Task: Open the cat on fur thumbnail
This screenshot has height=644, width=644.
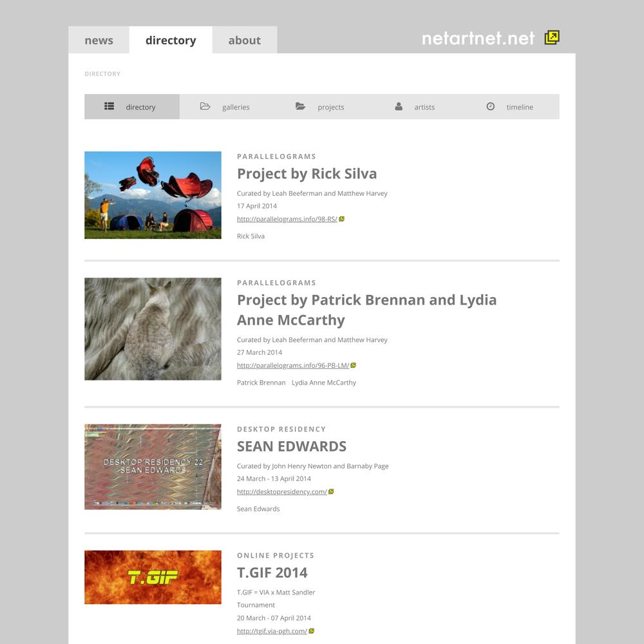Action: tap(153, 329)
